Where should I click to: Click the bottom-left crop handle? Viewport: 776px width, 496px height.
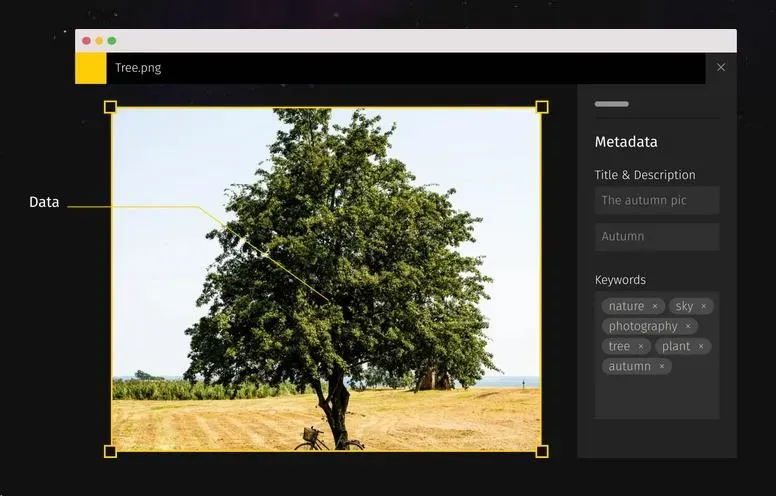110,451
